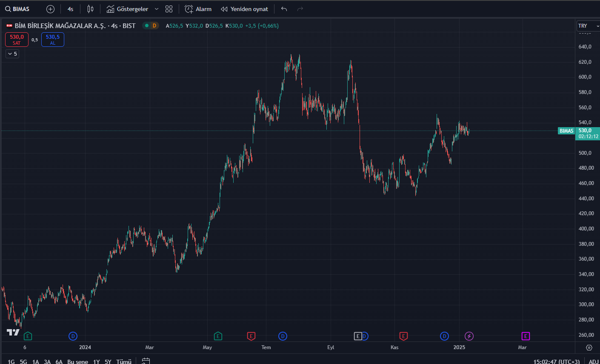Select the Tümü time range
This screenshot has width=600, height=364.
coord(124,361)
